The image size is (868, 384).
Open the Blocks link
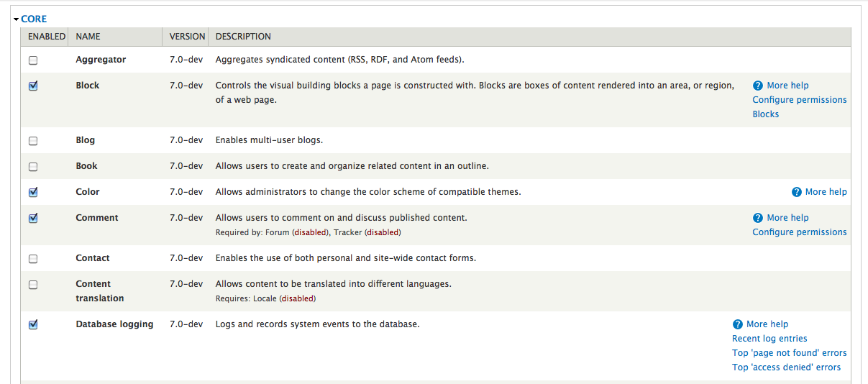(765, 114)
